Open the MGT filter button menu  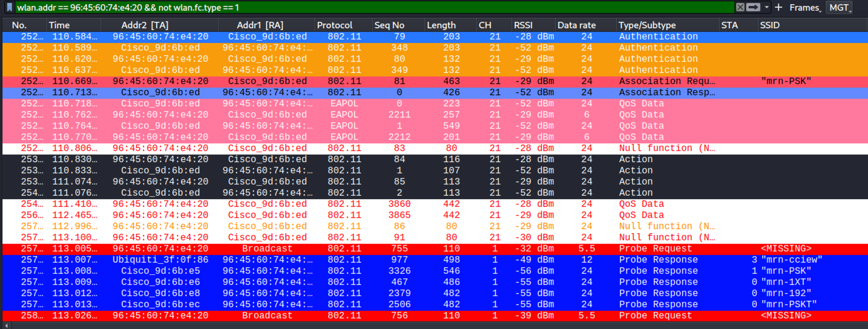[x=840, y=8]
